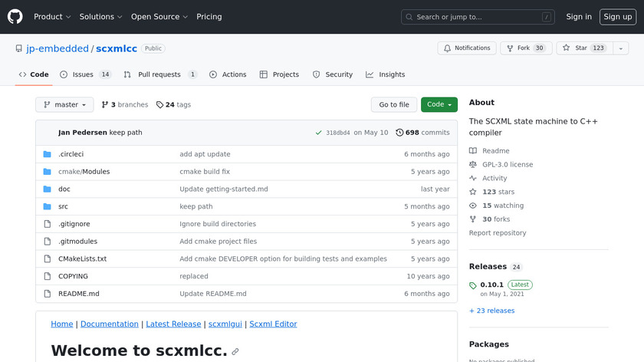This screenshot has width=644, height=362.
Task: Click the heading anchor link icon
Action: click(235, 352)
